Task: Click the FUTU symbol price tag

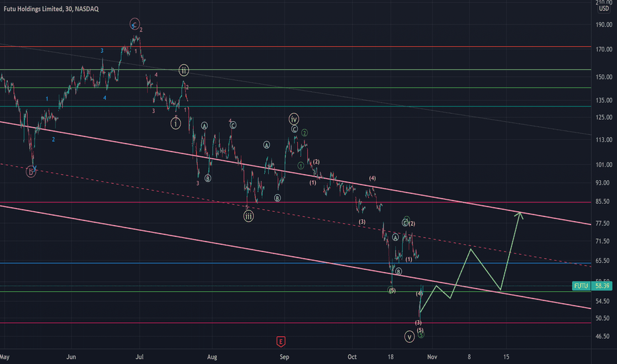Action: (581, 286)
